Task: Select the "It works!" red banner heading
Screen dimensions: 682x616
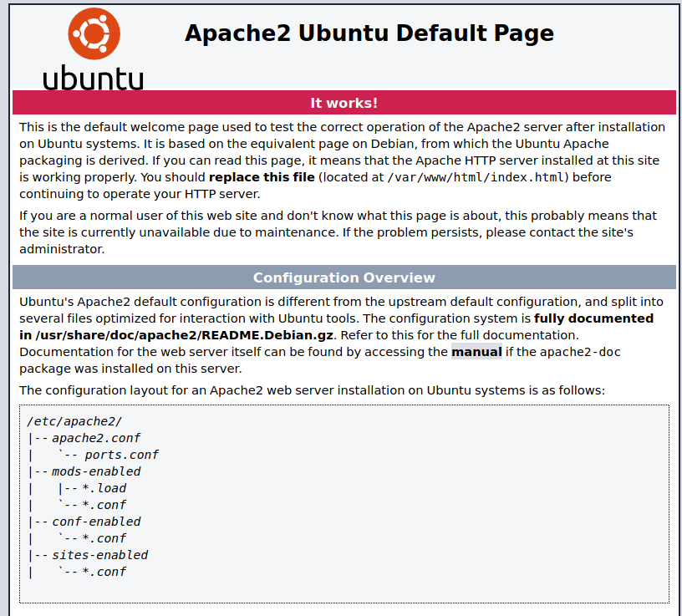Action: click(344, 103)
